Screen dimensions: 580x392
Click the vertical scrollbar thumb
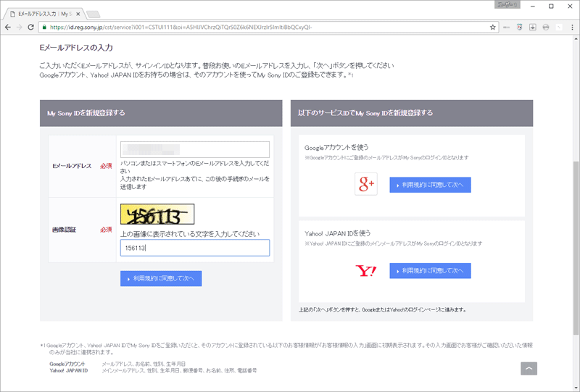click(576, 249)
